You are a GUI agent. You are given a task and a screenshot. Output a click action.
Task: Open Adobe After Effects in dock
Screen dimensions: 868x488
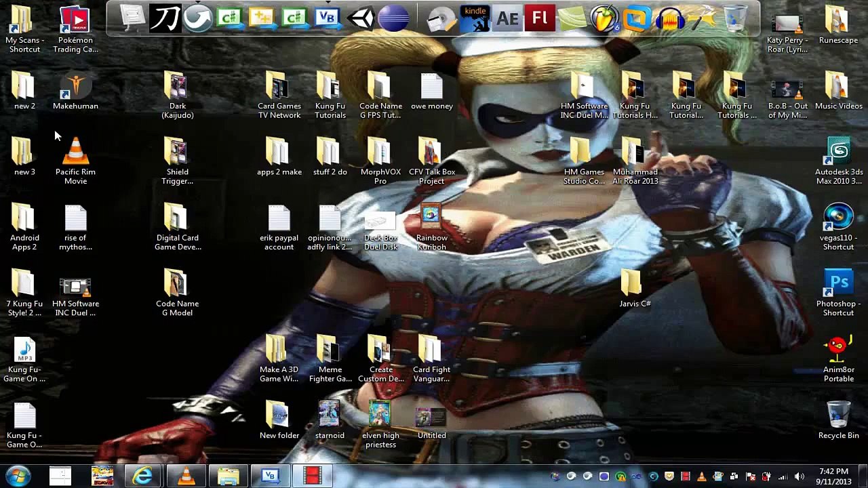click(507, 18)
